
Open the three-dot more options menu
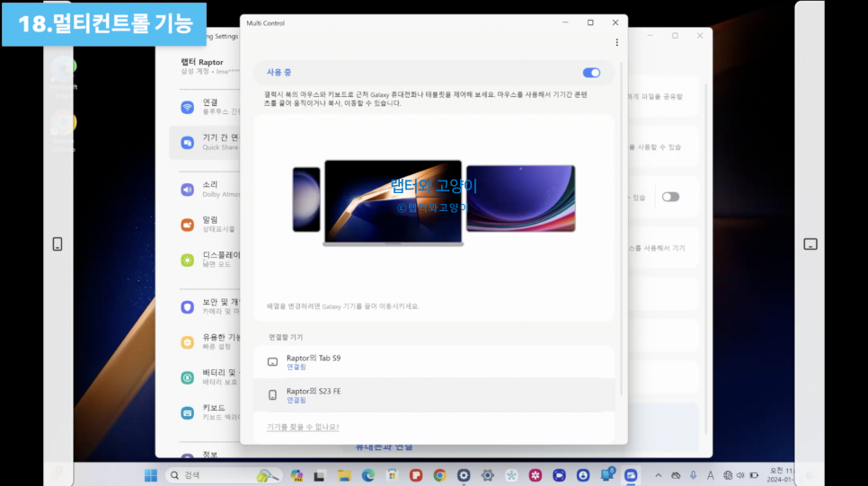[616, 42]
